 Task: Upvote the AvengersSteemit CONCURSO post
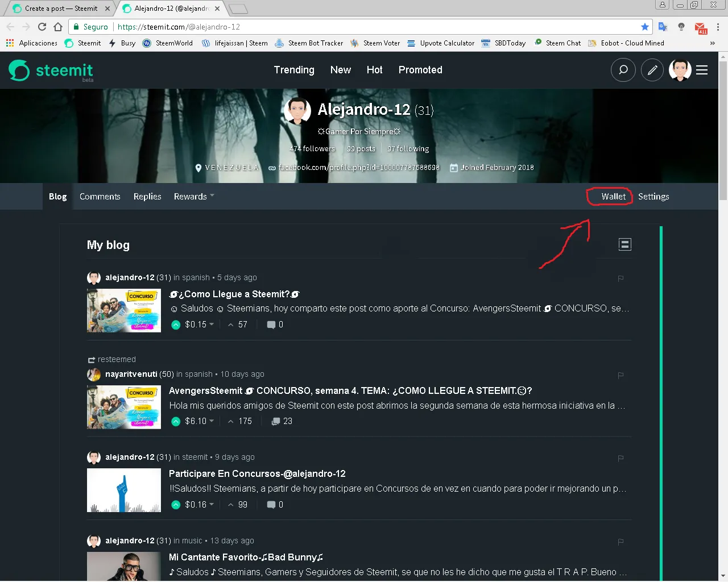[x=176, y=421]
